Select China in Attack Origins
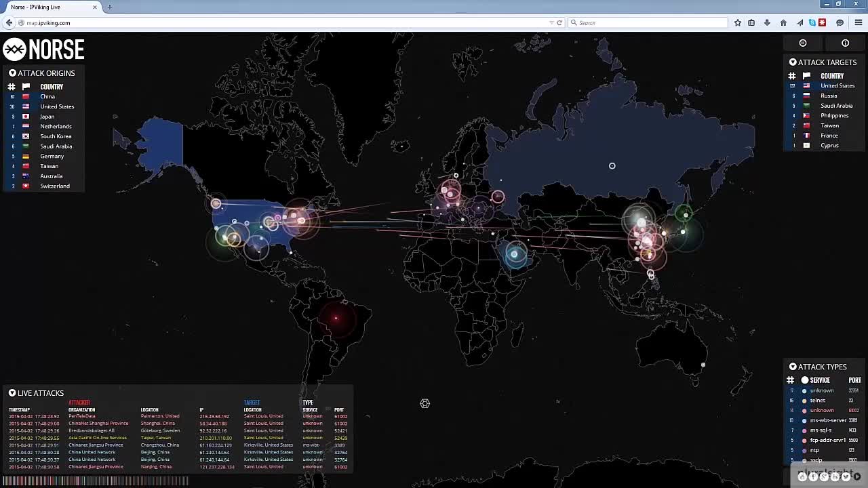868x488 pixels. coord(43,96)
